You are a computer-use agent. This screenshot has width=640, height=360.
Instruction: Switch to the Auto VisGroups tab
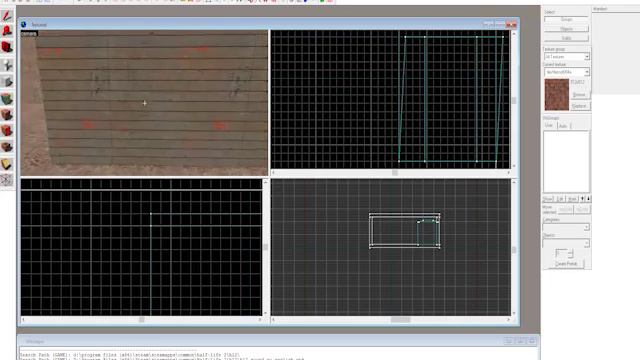[563, 126]
